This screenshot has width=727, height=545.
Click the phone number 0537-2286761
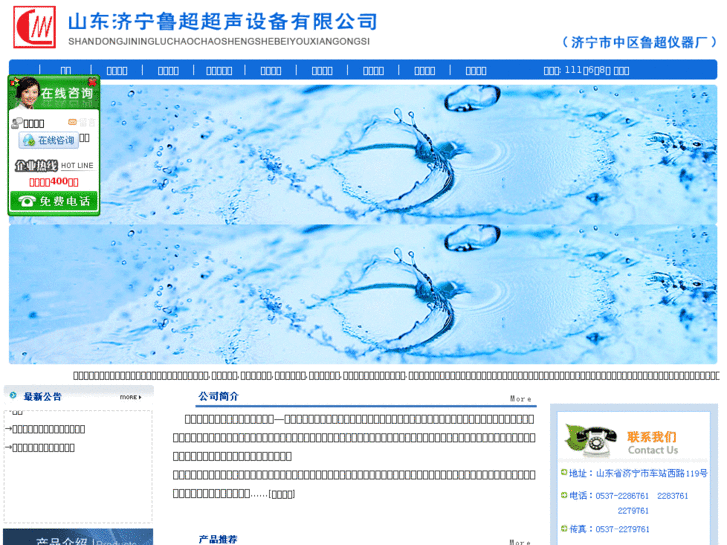622,496
